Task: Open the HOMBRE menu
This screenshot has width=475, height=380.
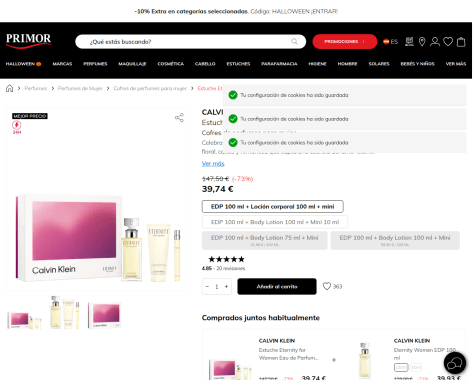Action: tap(347, 64)
